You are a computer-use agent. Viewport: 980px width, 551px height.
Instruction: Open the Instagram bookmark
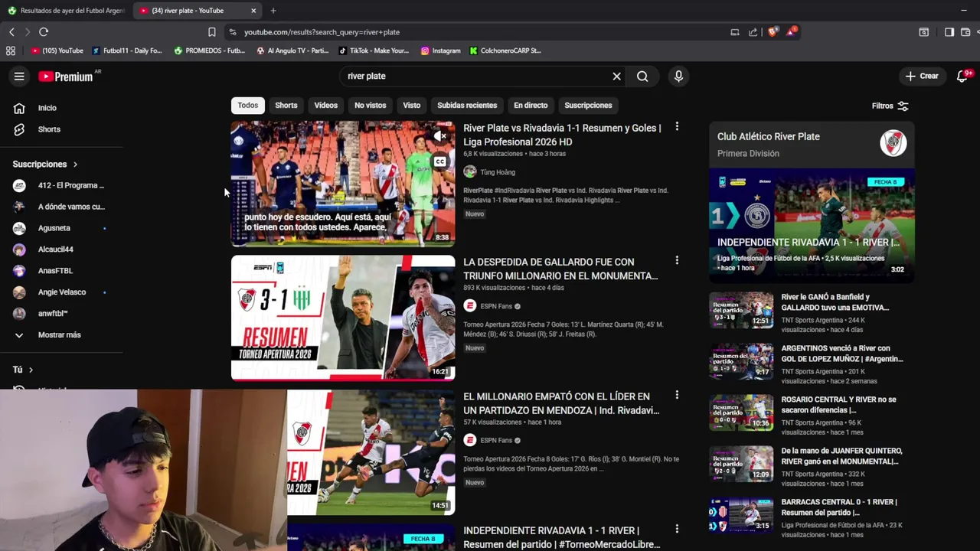click(441, 51)
